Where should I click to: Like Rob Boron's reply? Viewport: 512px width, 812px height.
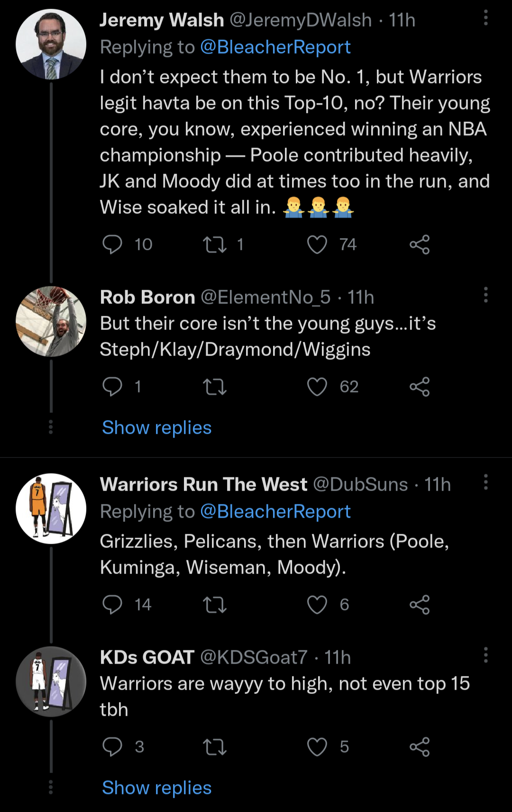point(317,387)
